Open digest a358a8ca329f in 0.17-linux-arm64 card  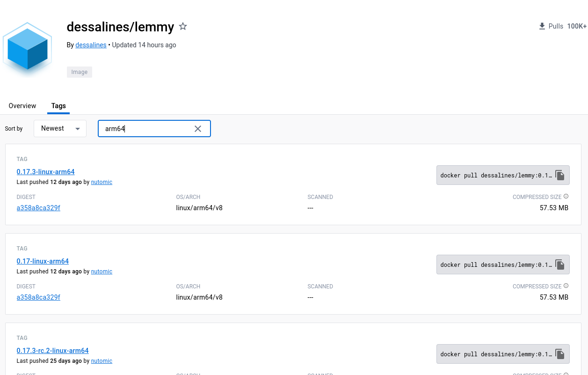pyautogui.click(x=38, y=297)
